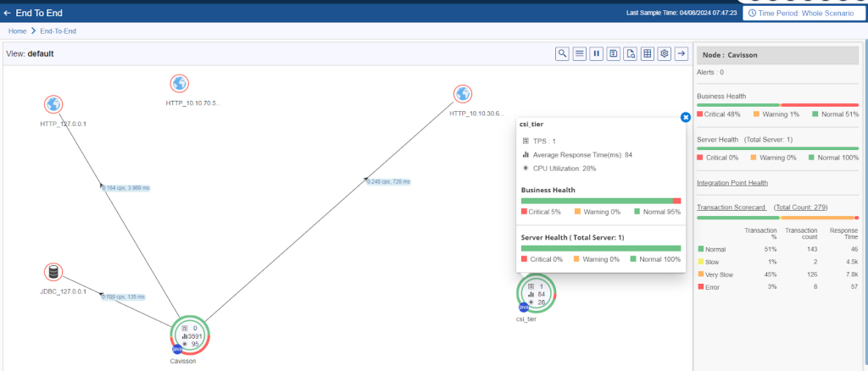Click the csi_tier node circle
The height and width of the screenshot is (371, 868).
click(x=536, y=294)
